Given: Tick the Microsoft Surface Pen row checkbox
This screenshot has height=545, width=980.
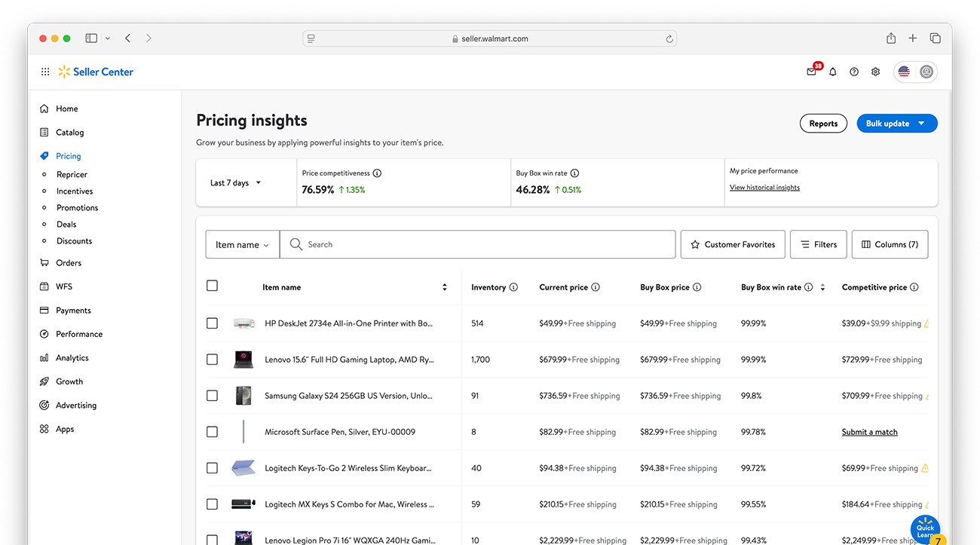Looking at the screenshot, I should click(212, 432).
